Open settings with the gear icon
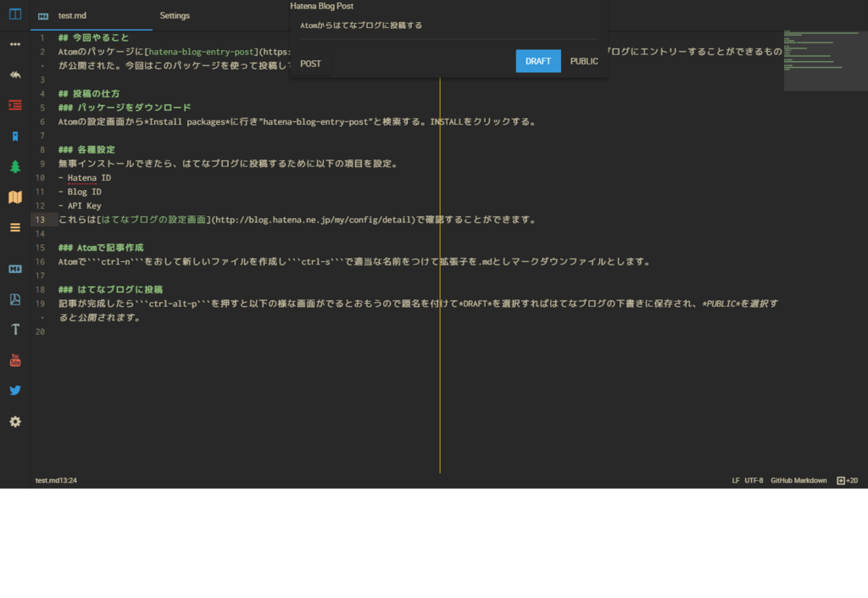 [x=15, y=422]
